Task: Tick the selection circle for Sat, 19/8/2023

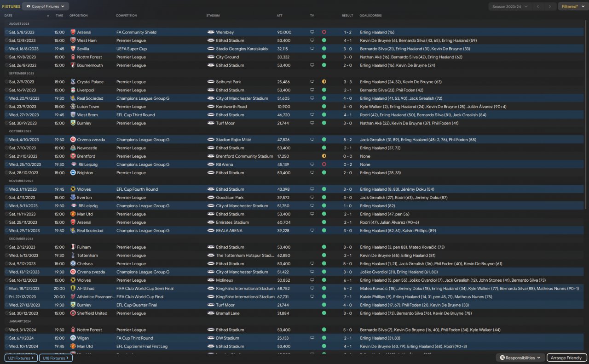Action: tap(6, 57)
